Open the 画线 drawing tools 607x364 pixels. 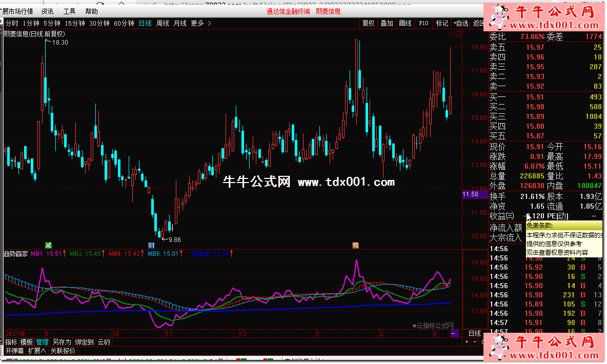[405, 23]
